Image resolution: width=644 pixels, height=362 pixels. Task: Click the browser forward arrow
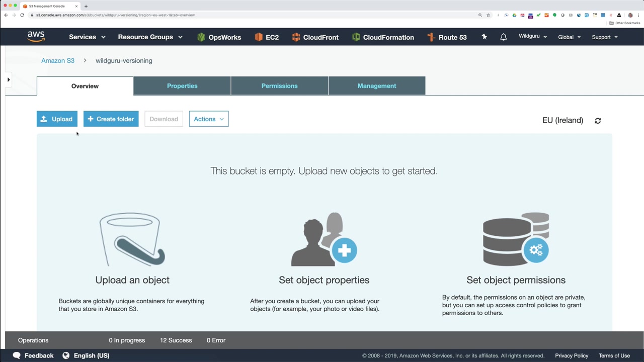pyautogui.click(x=14, y=15)
